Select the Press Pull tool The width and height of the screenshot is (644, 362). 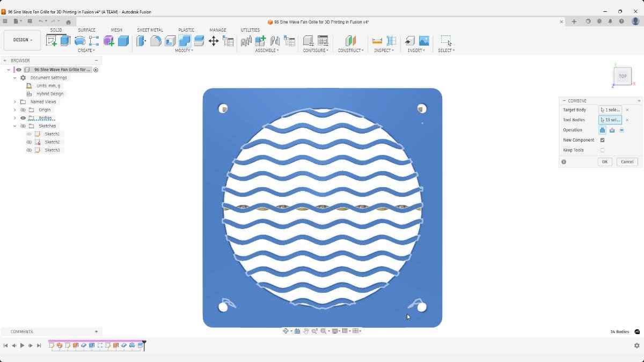click(141, 41)
